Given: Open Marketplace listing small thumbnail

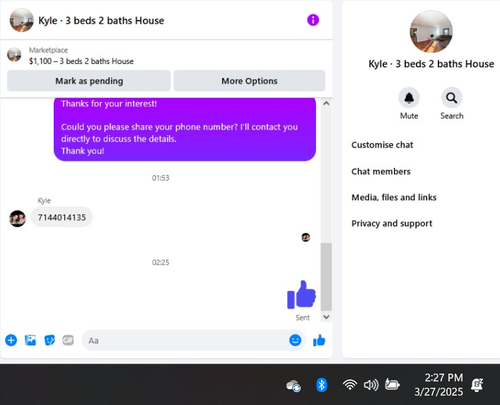Looking at the screenshot, I should [x=14, y=55].
